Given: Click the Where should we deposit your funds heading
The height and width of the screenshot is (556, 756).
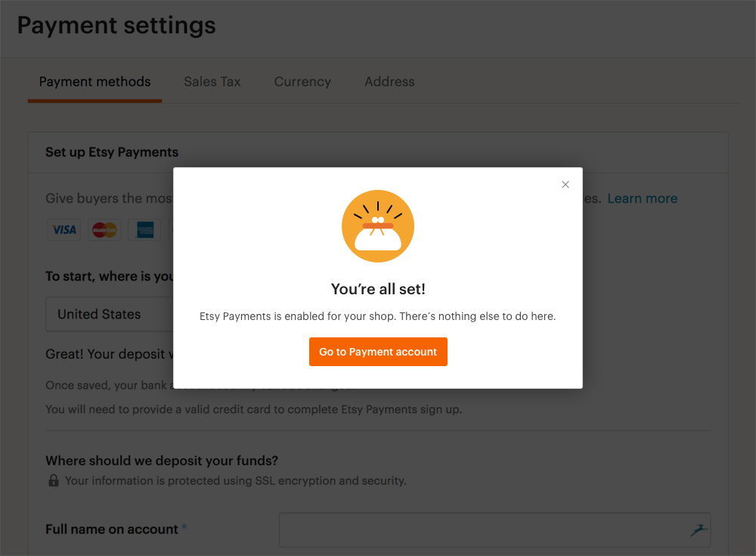Looking at the screenshot, I should [x=162, y=461].
